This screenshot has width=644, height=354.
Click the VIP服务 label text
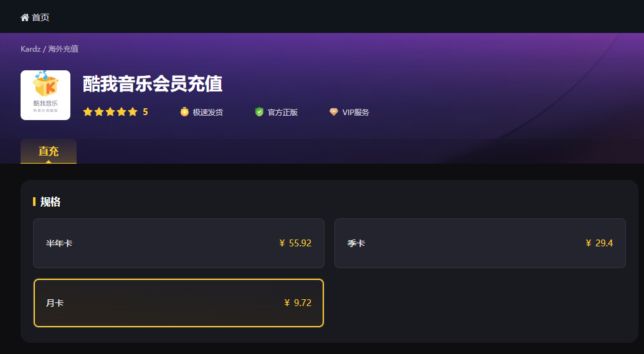tap(356, 113)
